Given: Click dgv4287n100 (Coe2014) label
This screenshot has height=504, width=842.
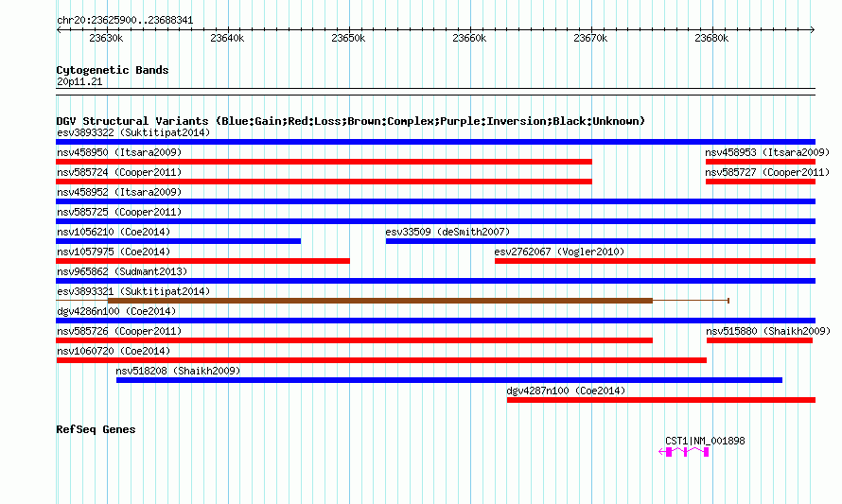Looking at the screenshot, I should pyautogui.click(x=566, y=391).
